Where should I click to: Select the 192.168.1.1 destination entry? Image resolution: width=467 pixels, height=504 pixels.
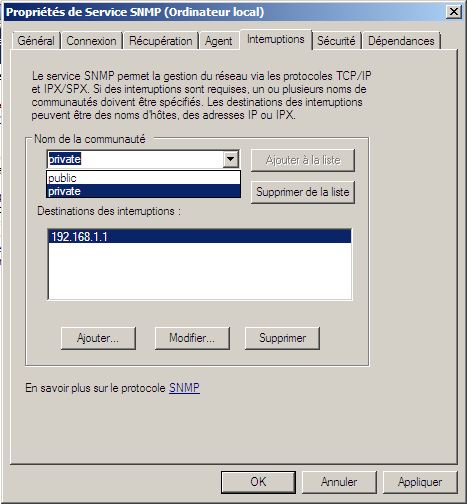point(200,236)
